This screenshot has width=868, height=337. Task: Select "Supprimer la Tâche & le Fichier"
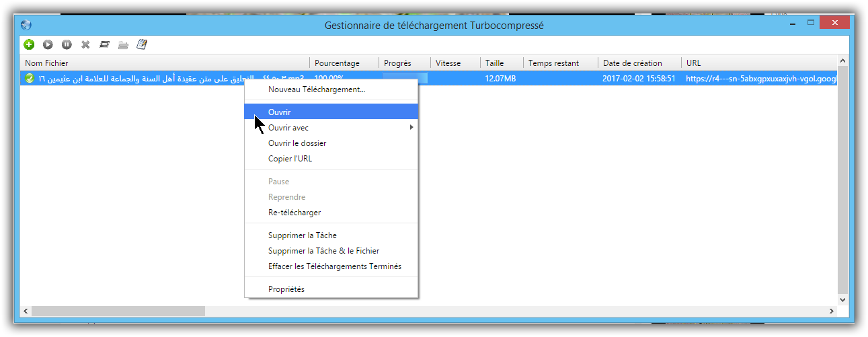coord(323,251)
